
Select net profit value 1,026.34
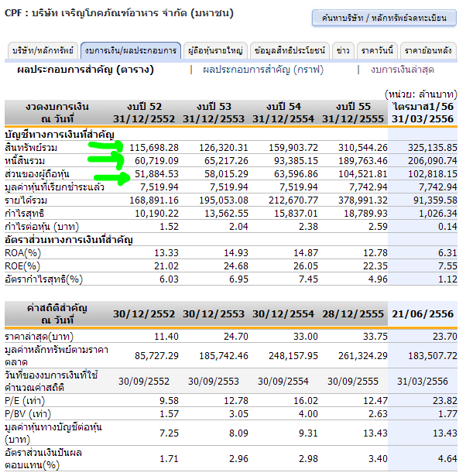[x=438, y=214]
